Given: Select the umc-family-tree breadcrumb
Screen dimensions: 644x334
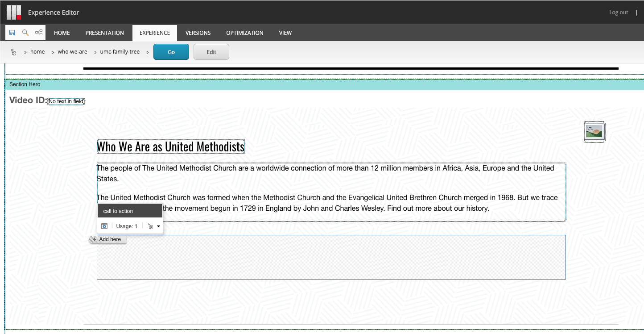Looking at the screenshot, I should (120, 52).
